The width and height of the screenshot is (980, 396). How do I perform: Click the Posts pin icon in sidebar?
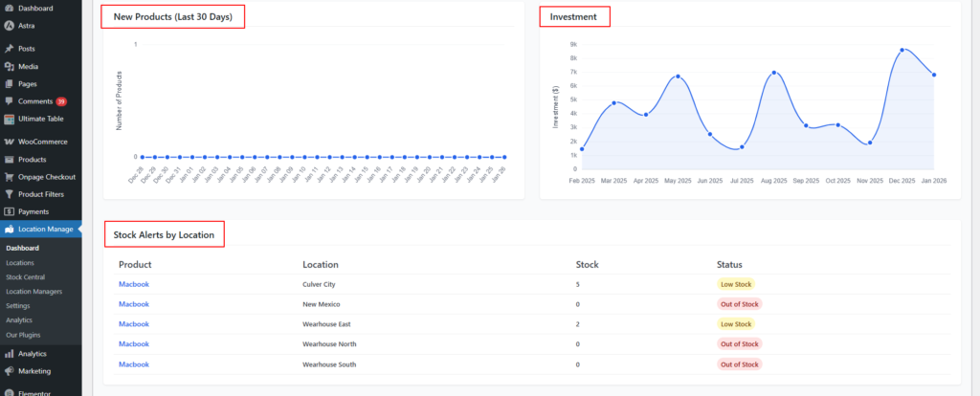(9, 49)
